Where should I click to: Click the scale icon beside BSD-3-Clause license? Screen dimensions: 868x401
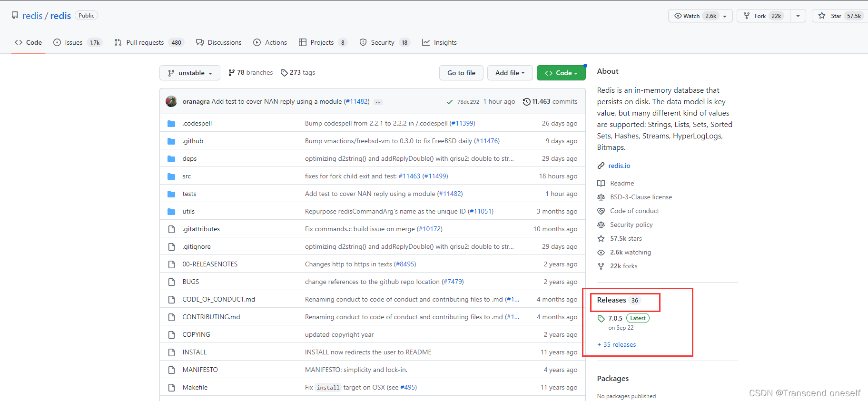601,197
